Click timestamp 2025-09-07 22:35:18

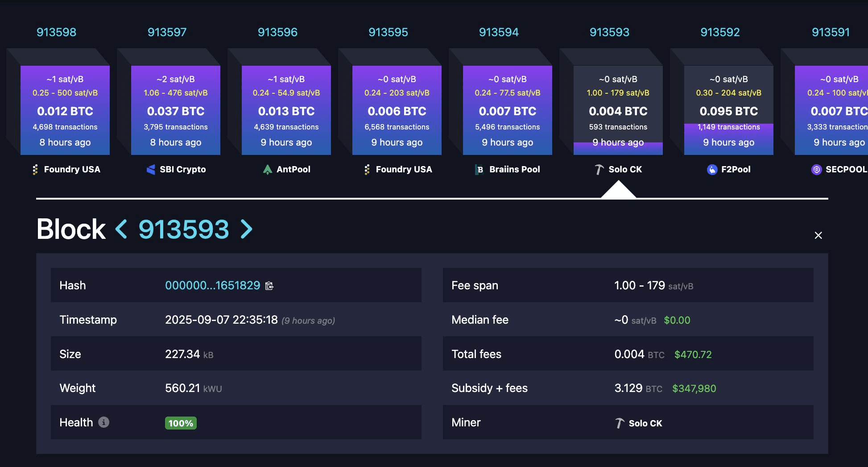coord(221,320)
